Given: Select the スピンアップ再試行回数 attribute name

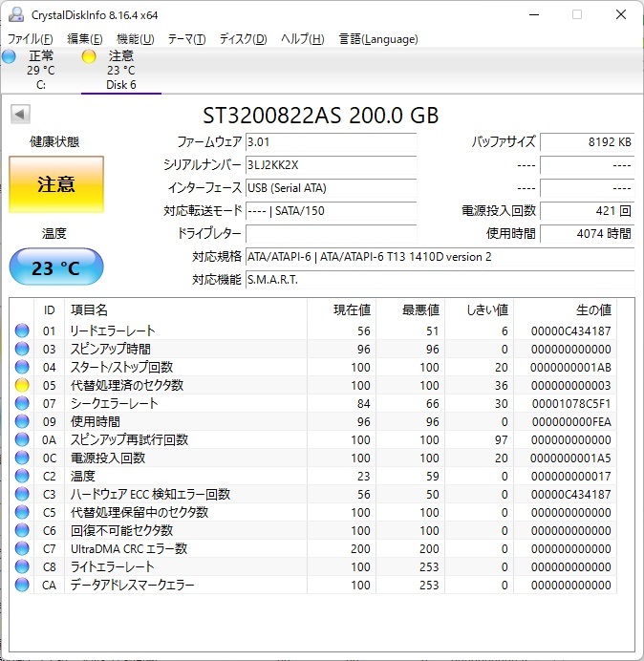Looking at the screenshot, I should pos(129,439).
